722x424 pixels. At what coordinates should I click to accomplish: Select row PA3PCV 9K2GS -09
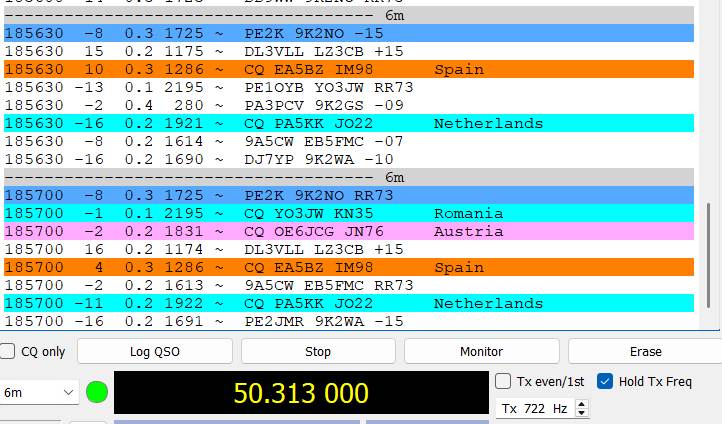[x=349, y=105]
